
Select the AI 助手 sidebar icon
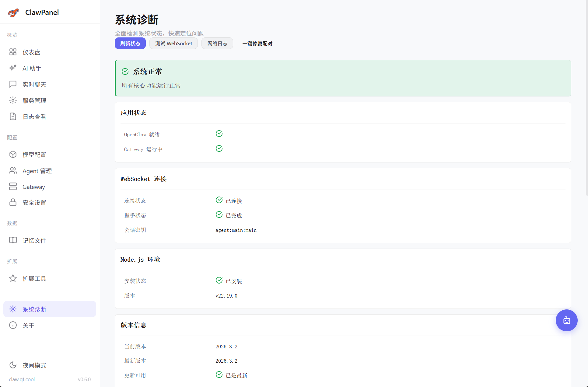click(13, 68)
